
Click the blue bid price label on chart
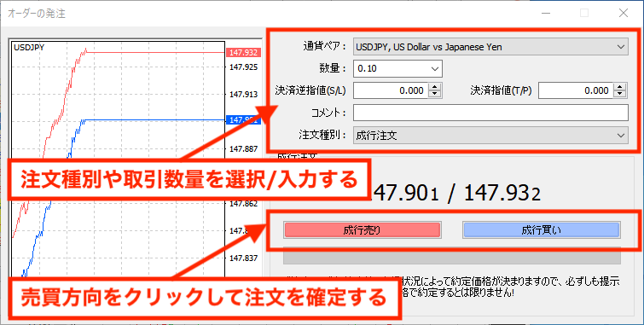(x=243, y=120)
